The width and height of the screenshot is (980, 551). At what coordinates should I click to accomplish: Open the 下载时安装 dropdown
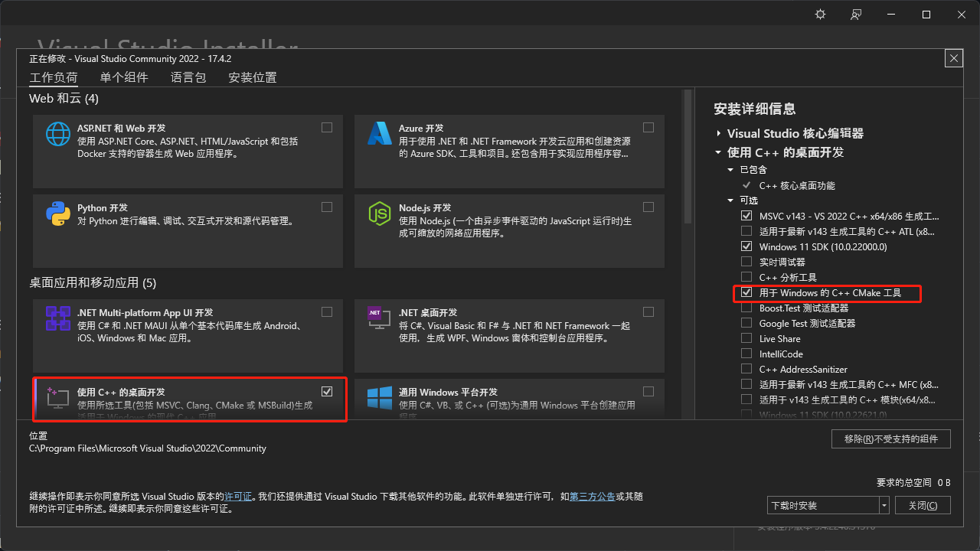coord(883,504)
